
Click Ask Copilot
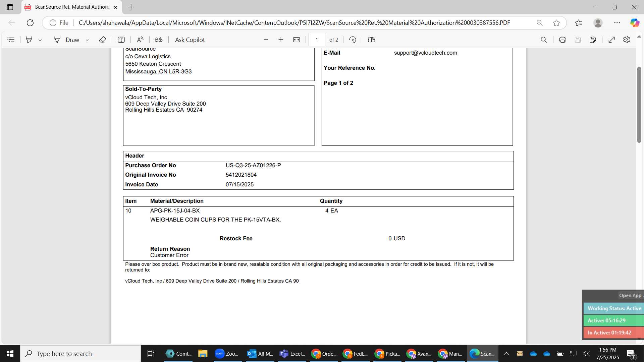(190, 40)
